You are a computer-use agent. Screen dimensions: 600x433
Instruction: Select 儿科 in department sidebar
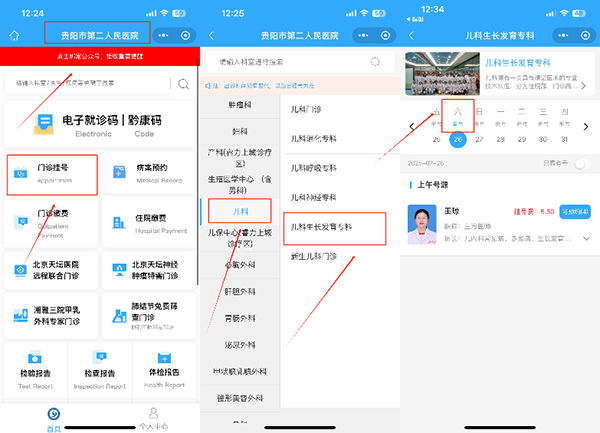[x=240, y=211]
